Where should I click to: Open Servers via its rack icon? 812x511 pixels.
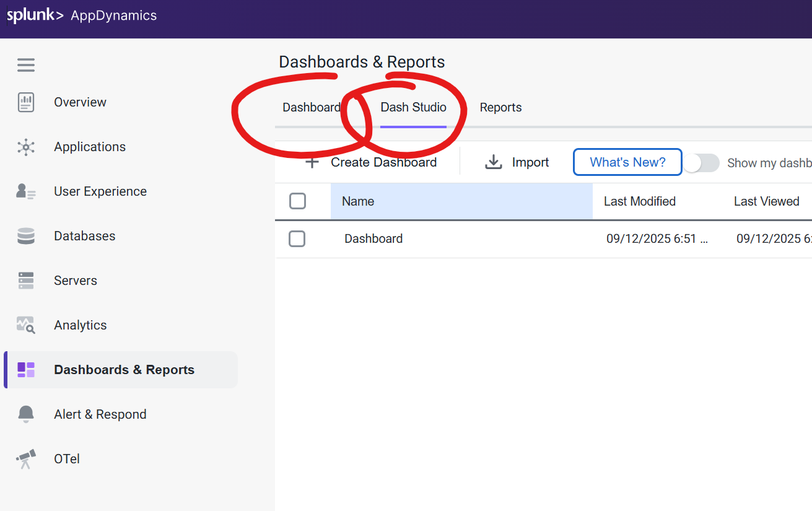pos(26,281)
